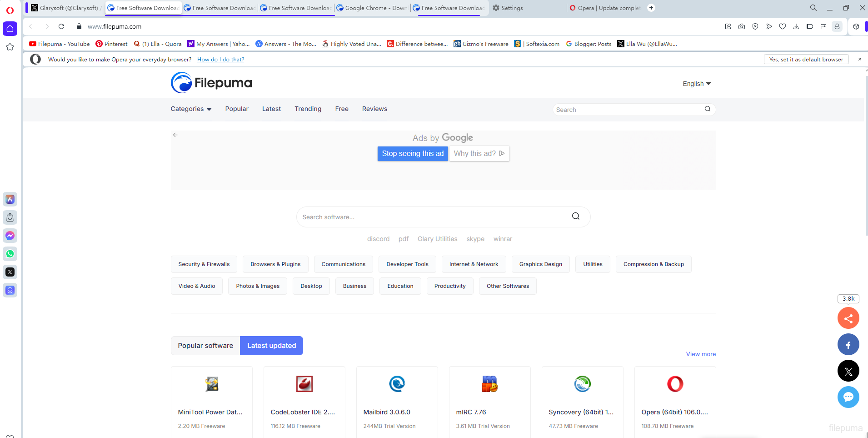The height and width of the screenshot is (438, 868).
Task: Open Messenger in the Opera sidebar
Action: tap(10, 236)
